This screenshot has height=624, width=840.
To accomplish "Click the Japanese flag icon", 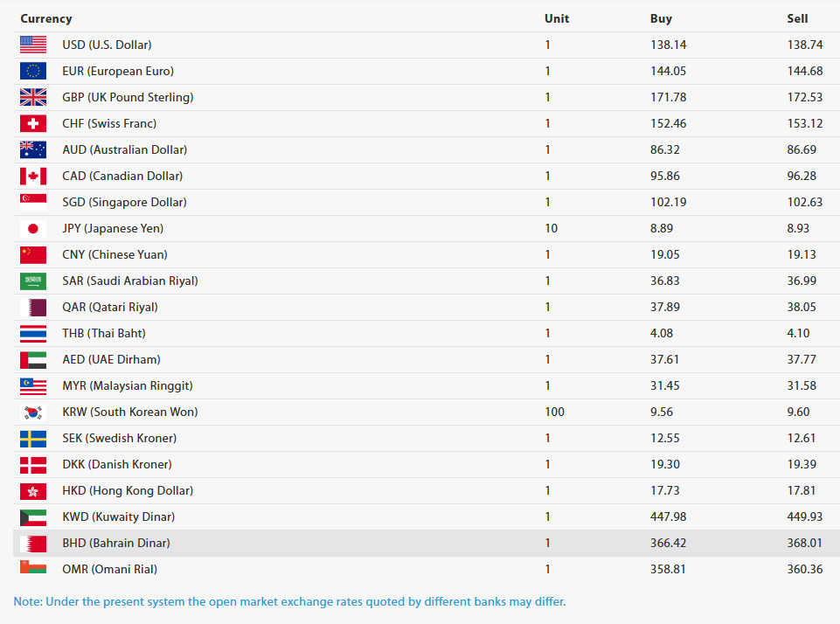I will coord(32,228).
